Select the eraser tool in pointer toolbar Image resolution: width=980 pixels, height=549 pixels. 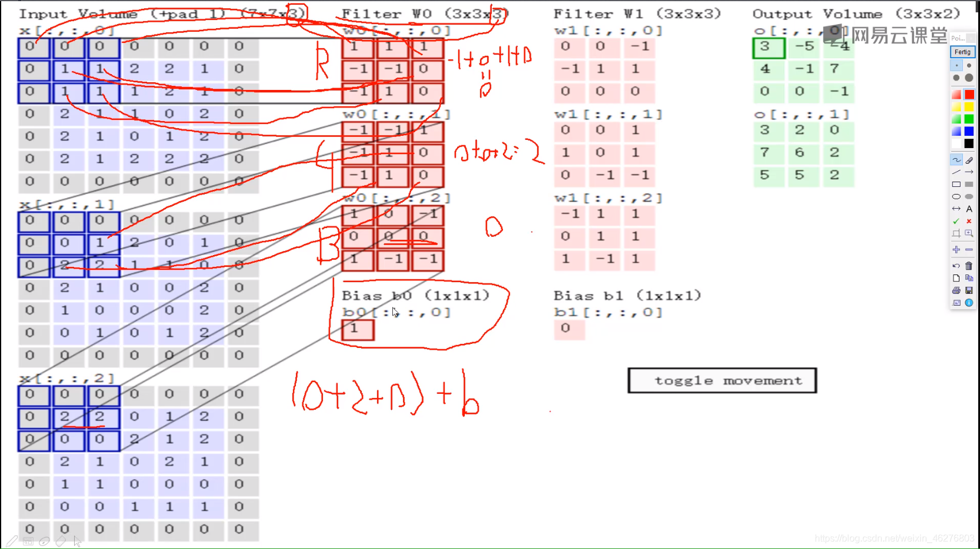click(x=969, y=160)
